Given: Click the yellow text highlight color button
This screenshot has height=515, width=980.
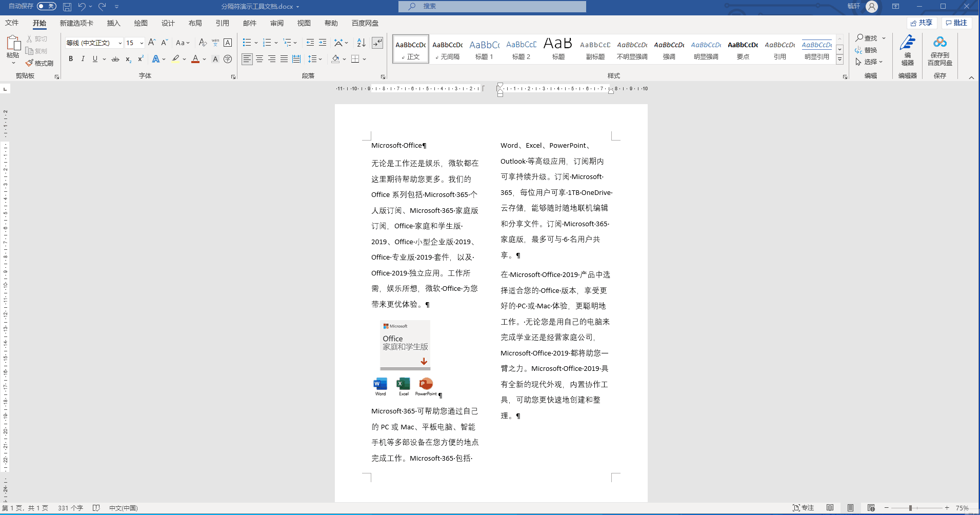Looking at the screenshot, I should (x=176, y=59).
